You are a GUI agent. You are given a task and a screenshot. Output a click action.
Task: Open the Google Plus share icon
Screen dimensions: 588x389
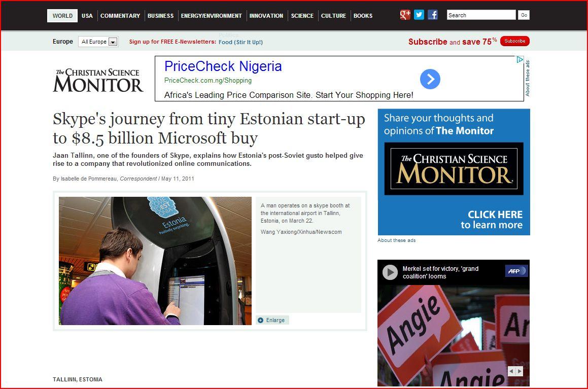pyautogui.click(x=405, y=15)
